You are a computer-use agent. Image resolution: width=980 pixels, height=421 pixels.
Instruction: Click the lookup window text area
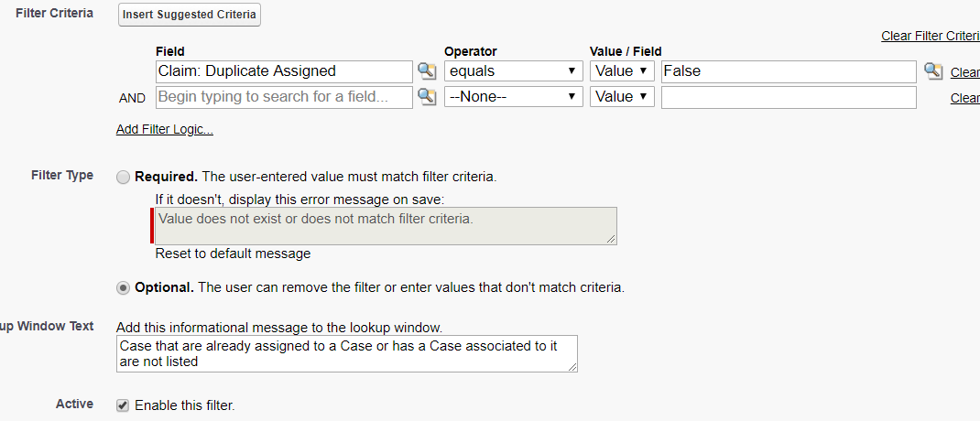point(346,353)
